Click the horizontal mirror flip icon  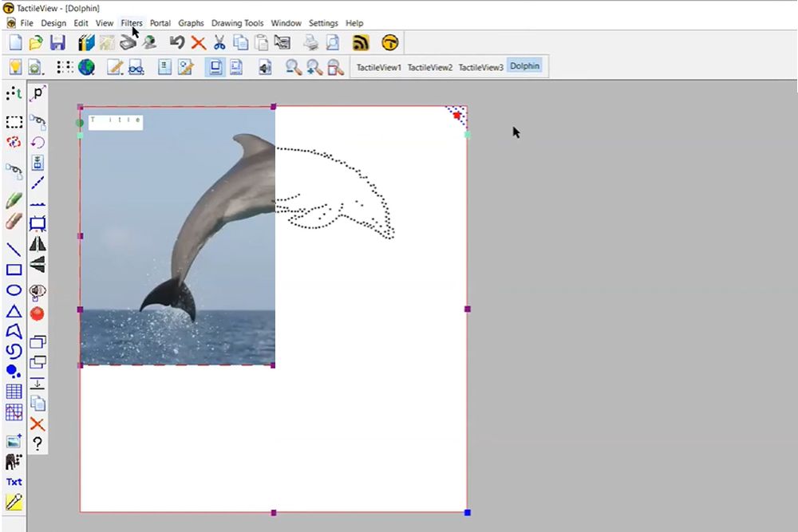(38, 244)
